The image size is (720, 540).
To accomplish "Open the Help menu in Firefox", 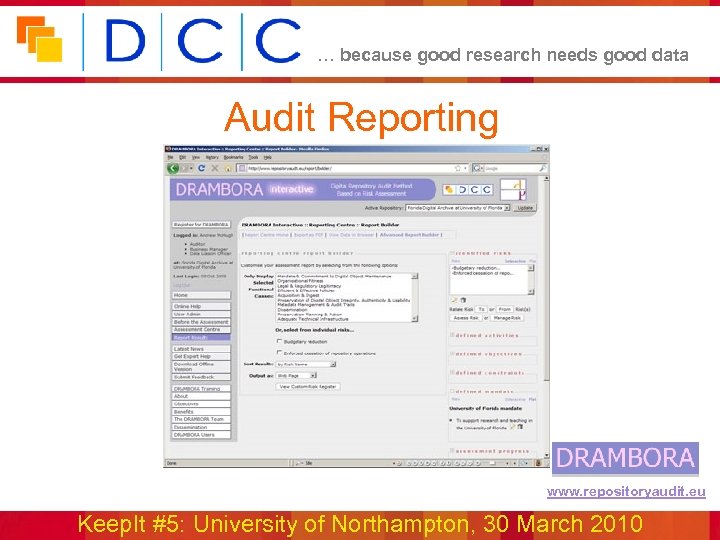I will pos(268,157).
